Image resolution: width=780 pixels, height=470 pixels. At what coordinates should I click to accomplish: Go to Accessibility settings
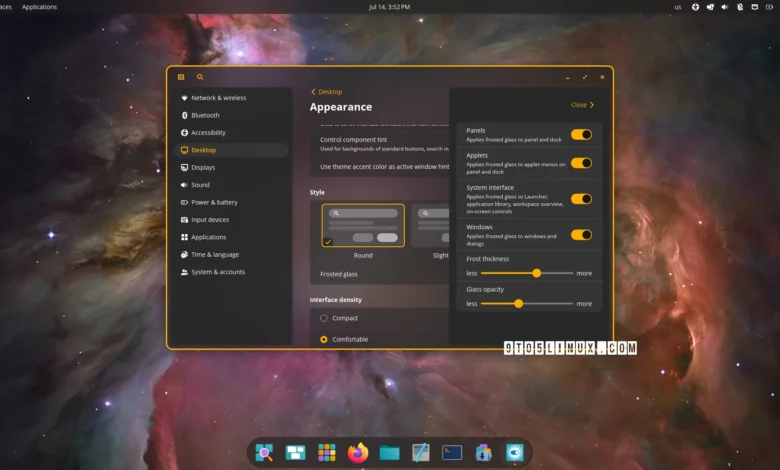tap(232, 133)
